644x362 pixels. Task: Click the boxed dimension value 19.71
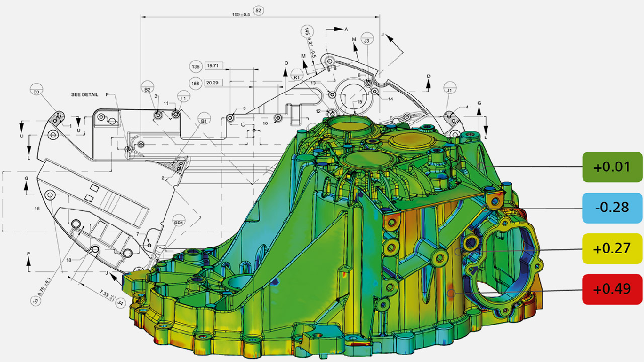pos(215,67)
